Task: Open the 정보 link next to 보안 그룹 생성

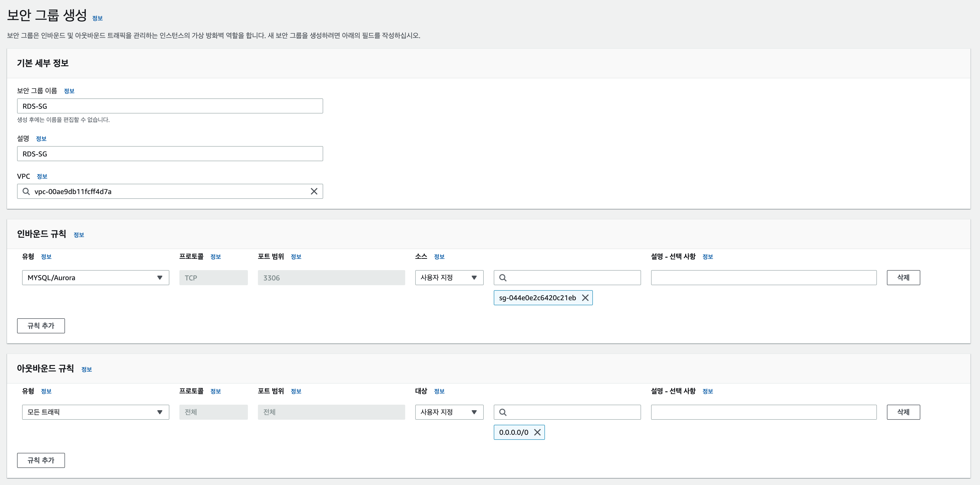Action: 97,18
